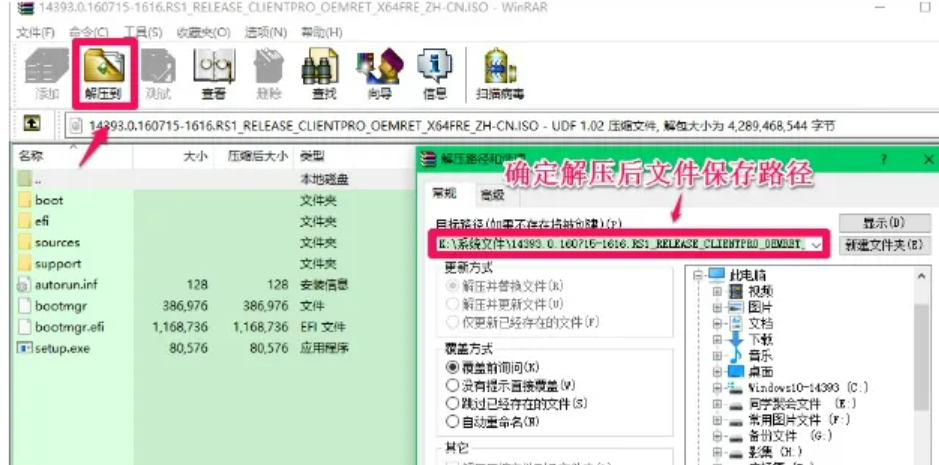Screen dimensions: 939x465
Task: Choose 跳过已经存在的文件 radio option
Action: click(452, 403)
